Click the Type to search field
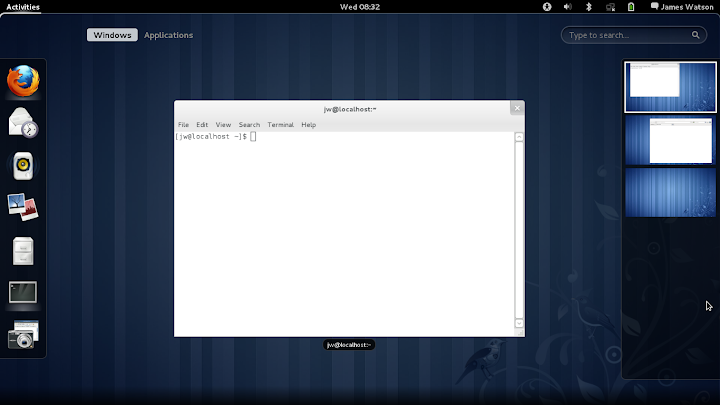Viewport: 720px width, 405px height. tap(634, 35)
